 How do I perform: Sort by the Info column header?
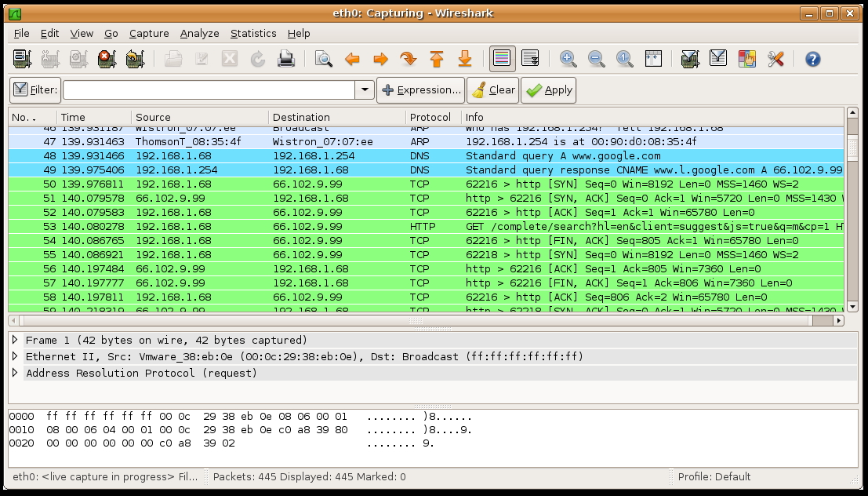pyautogui.click(x=652, y=117)
